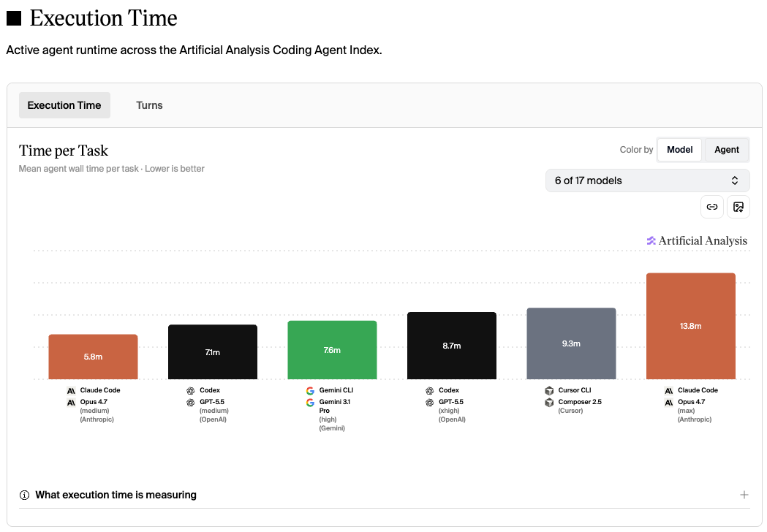Click the Gemini CLI label text
This screenshot has width=767, height=532.
336,390
